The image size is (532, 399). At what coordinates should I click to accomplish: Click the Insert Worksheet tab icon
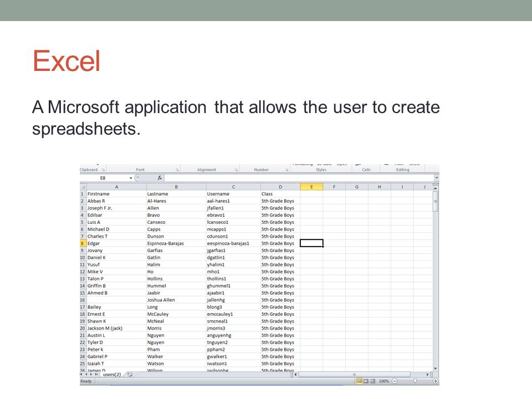(130, 375)
